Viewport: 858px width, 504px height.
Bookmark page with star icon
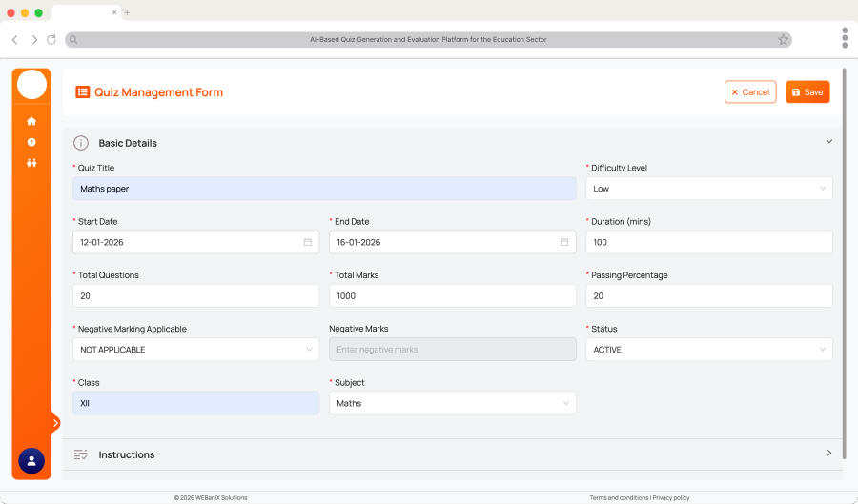pos(783,40)
